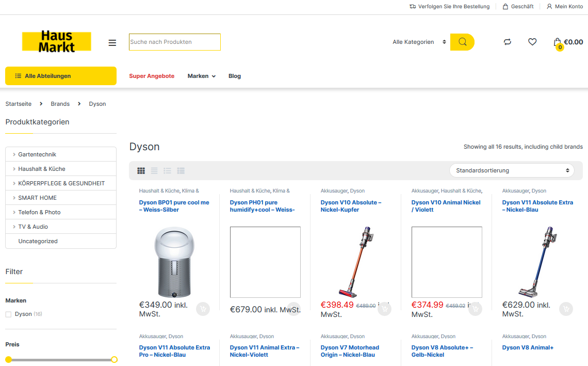Click the Geschäft bag icon

(505, 6)
